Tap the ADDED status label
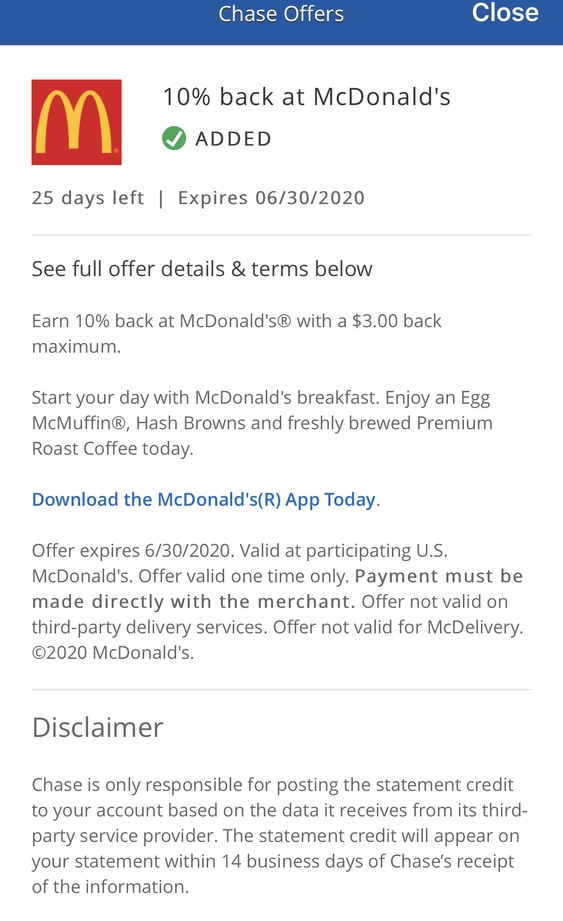The width and height of the screenshot is (563, 921). [233, 139]
